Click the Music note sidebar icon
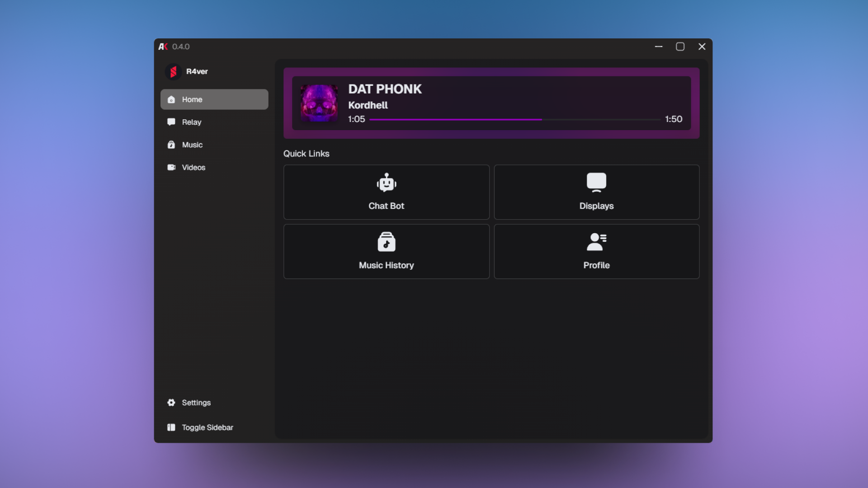The height and width of the screenshot is (488, 868). pyautogui.click(x=171, y=145)
